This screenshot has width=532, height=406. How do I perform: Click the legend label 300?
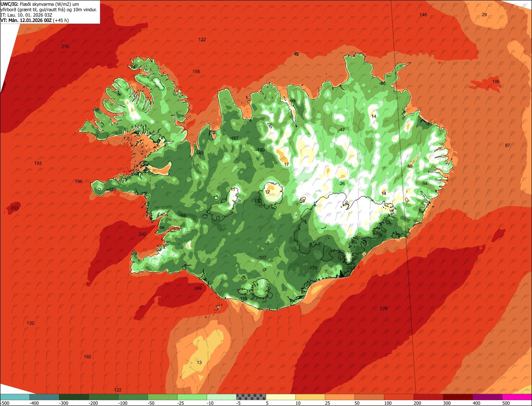pos(447,403)
